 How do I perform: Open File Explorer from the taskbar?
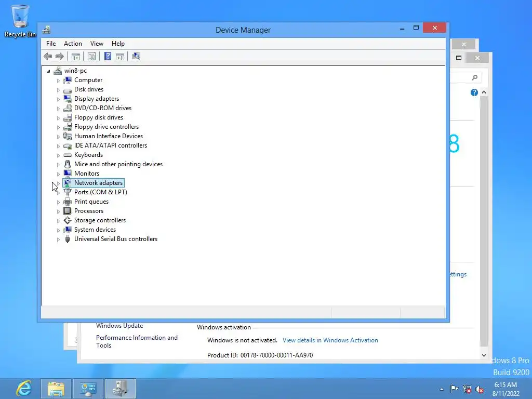[56, 389]
